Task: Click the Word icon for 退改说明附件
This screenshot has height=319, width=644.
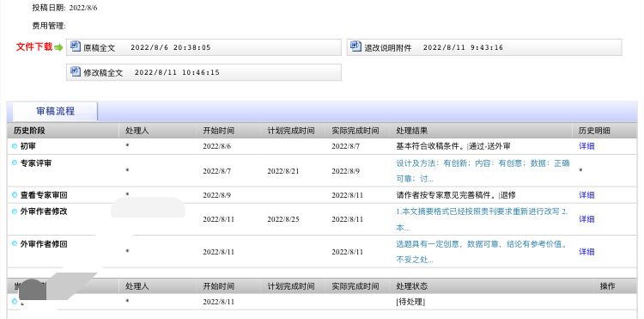Action: coord(355,46)
